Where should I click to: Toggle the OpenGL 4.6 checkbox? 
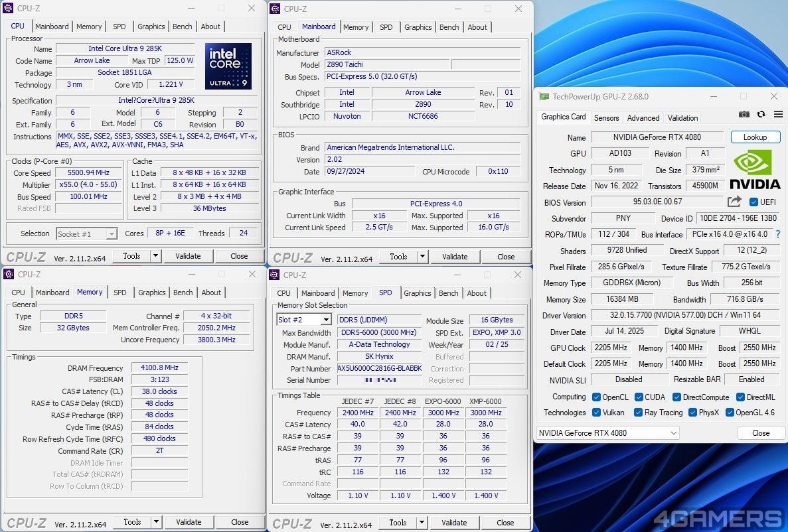pos(730,413)
